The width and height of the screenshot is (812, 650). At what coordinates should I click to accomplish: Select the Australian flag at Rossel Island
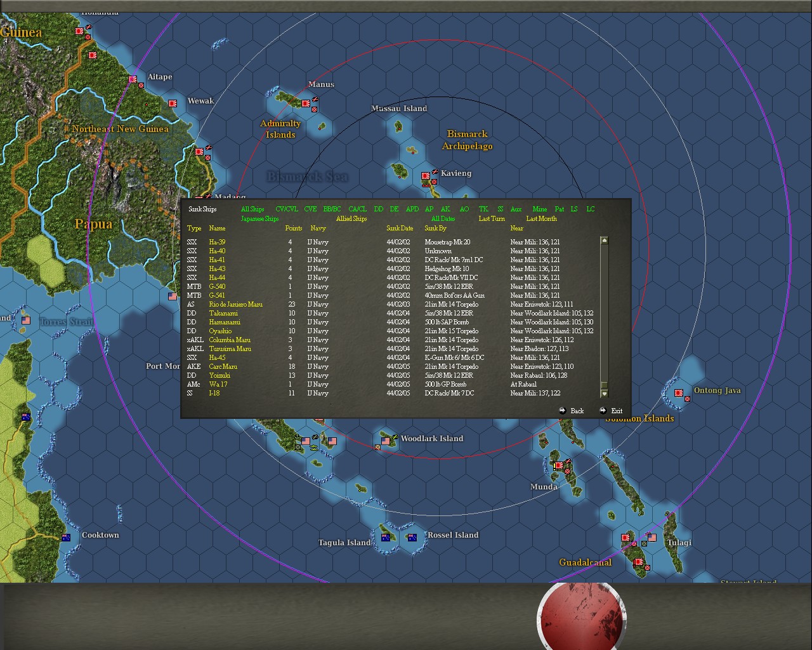point(412,537)
